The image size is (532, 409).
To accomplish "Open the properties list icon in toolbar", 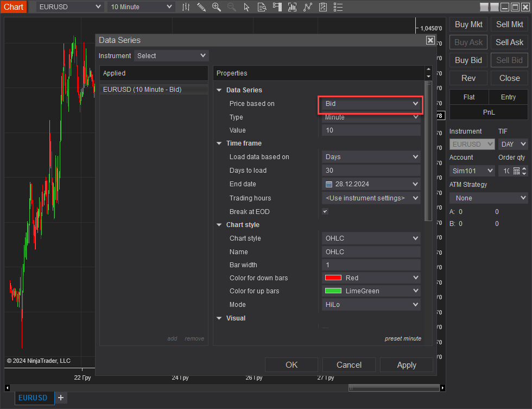I will pyautogui.click(x=338, y=7).
